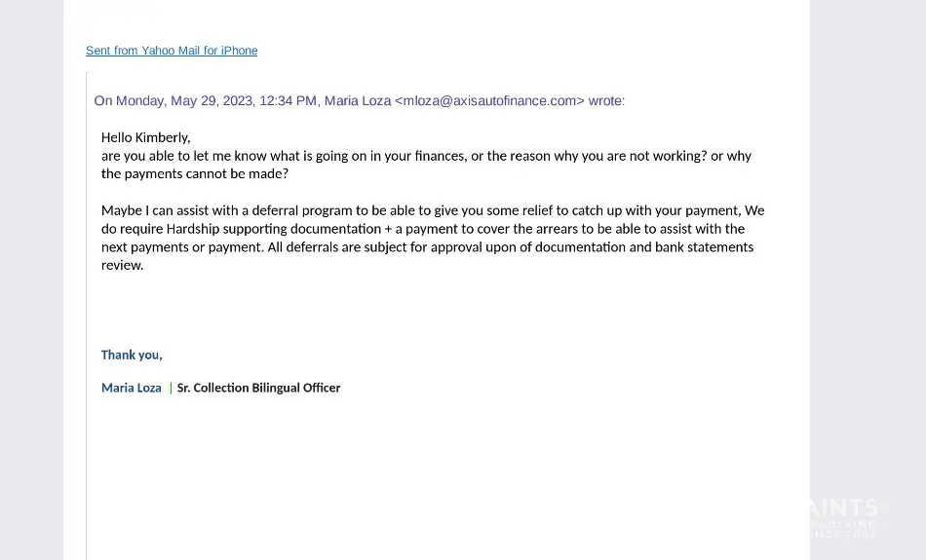Click the line starting 'are you able to let me know'

pyautogui.click(x=426, y=156)
